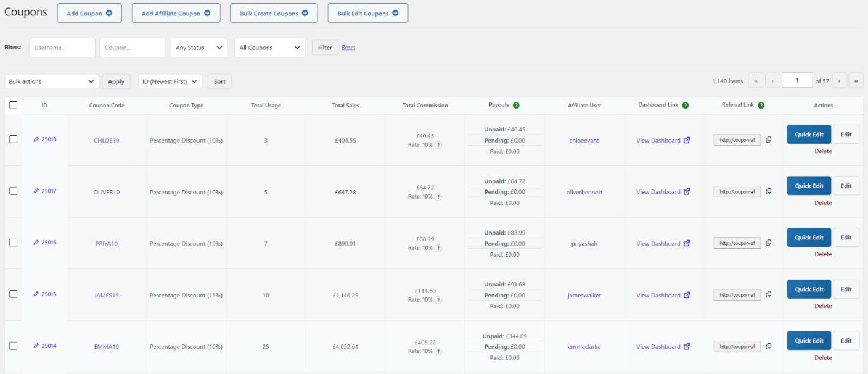Open external dashboard icon for chloeevans
Image resolution: width=868 pixels, height=374 pixels.
[x=687, y=140]
